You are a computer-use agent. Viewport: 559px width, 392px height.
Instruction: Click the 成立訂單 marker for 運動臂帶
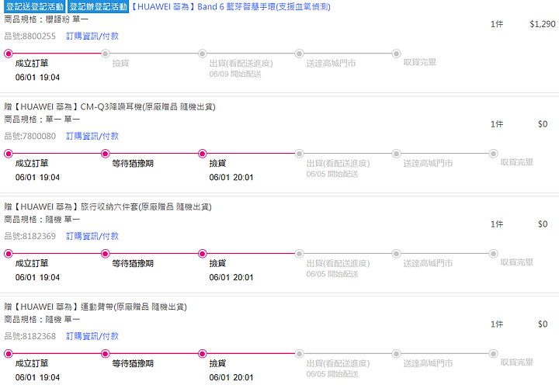tap(9, 354)
